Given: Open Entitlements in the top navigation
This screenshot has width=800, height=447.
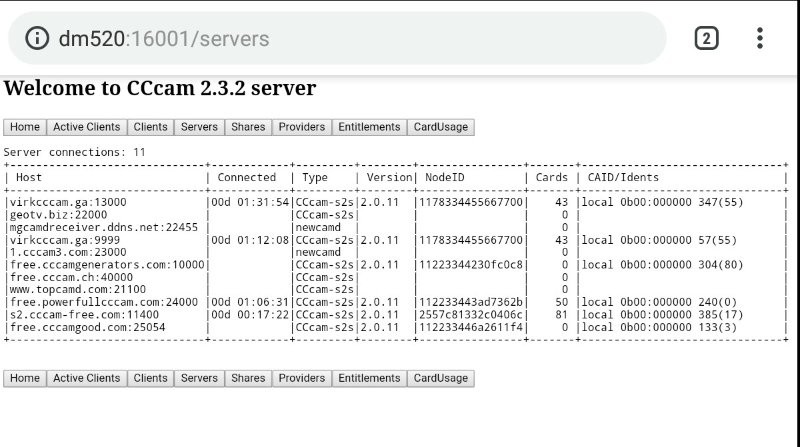Looking at the screenshot, I should [369, 127].
